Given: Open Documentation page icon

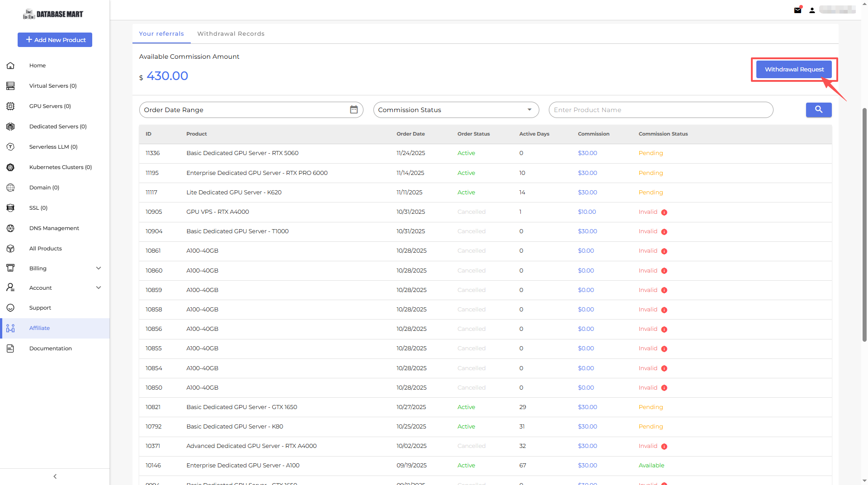Looking at the screenshot, I should click(10, 348).
